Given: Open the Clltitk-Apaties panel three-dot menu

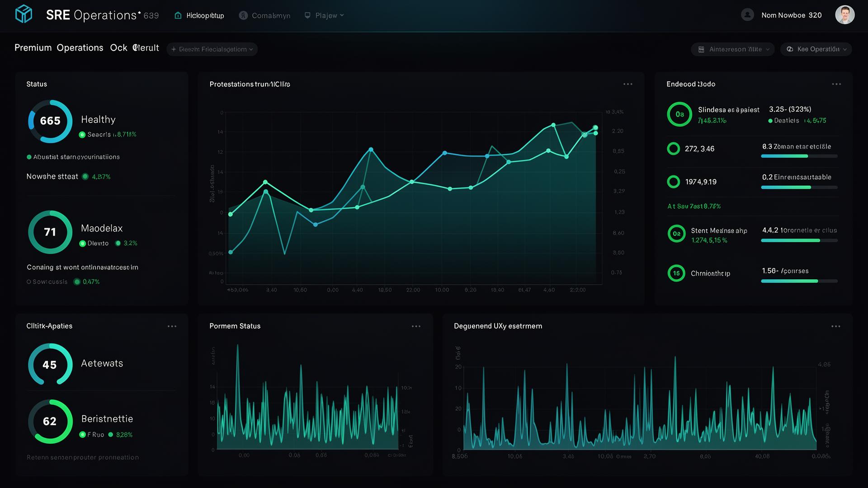Looking at the screenshot, I should [x=172, y=326].
